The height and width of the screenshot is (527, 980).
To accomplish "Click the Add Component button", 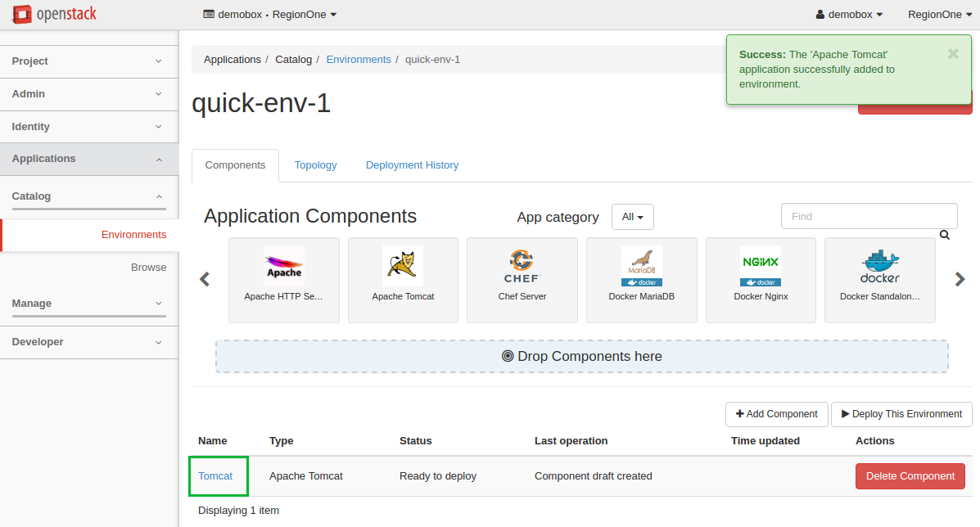I will click(x=776, y=414).
